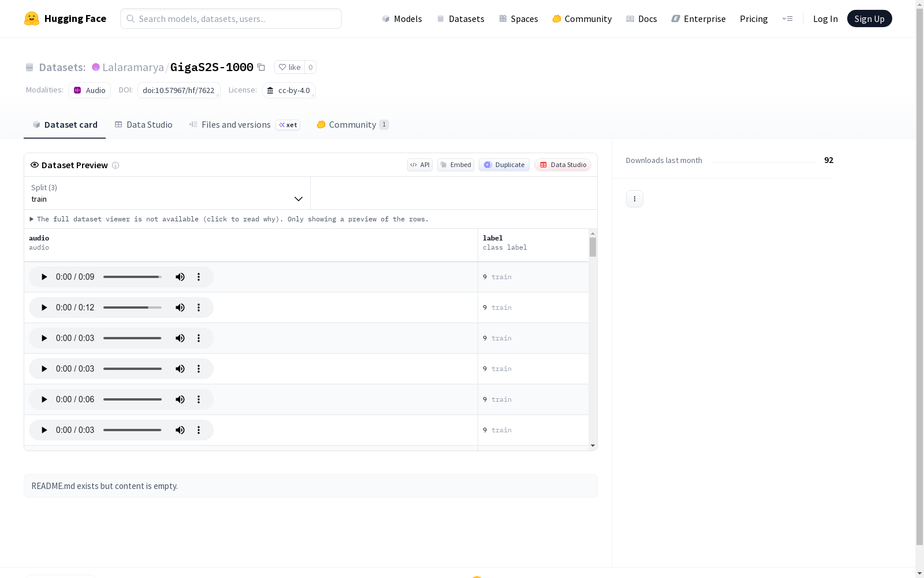
Task: Open the Community tab of the dataset
Action: (352, 125)
